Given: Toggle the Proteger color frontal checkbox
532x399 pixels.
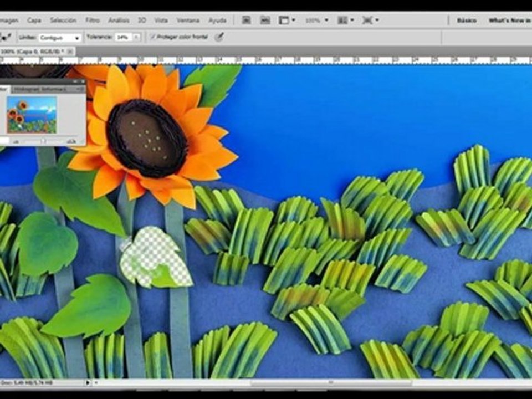Looking at the screenshot, I should point(153,37).
